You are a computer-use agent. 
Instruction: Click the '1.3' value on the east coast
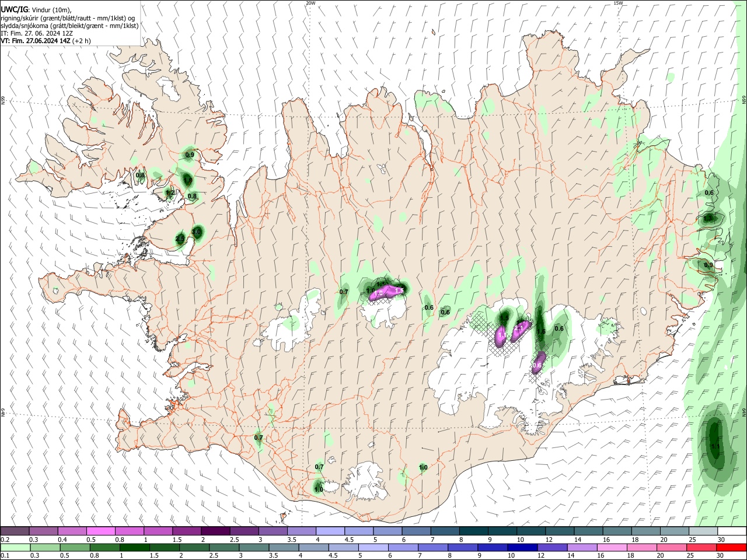tap(708, 218)
